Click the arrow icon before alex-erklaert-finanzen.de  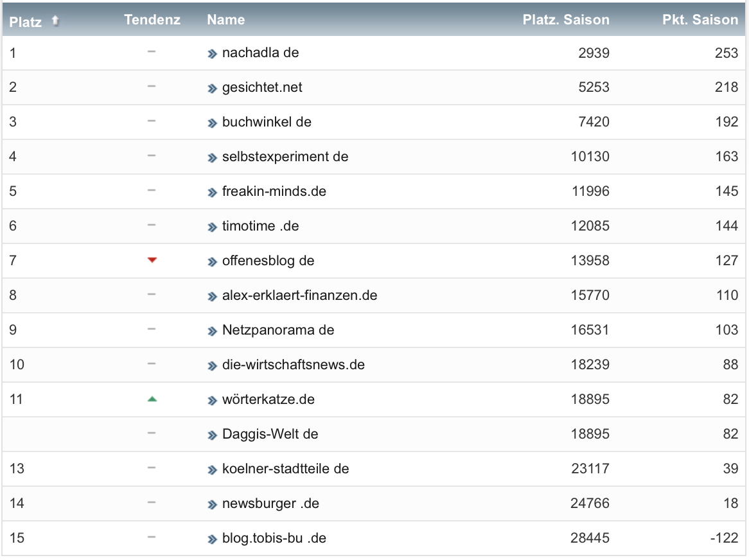coord(212,297)
